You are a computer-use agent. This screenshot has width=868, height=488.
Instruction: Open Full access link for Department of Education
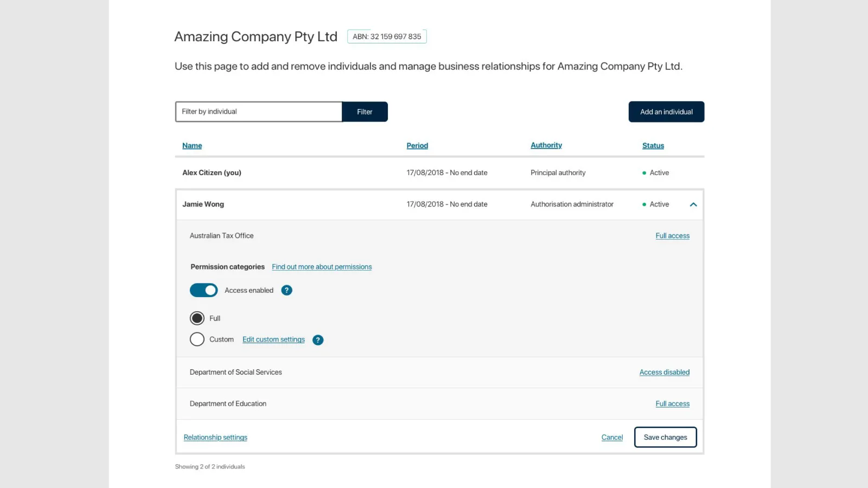[673, 404]
